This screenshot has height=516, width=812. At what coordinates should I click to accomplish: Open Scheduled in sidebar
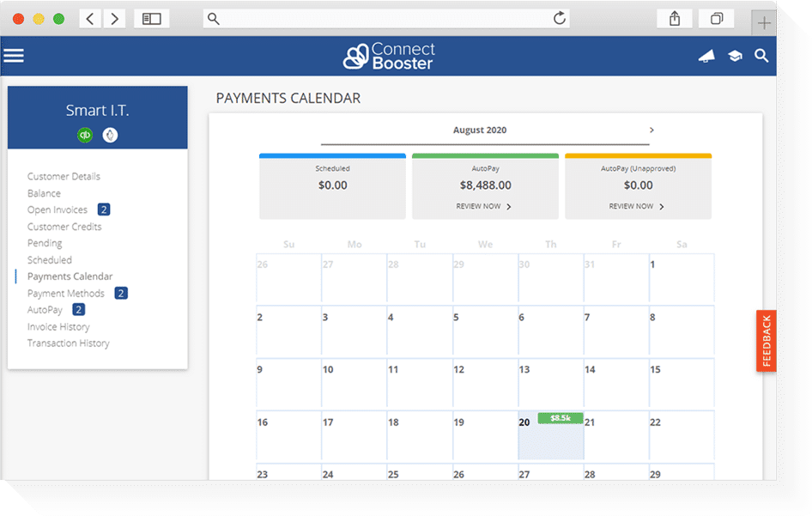tap(50, 260)
